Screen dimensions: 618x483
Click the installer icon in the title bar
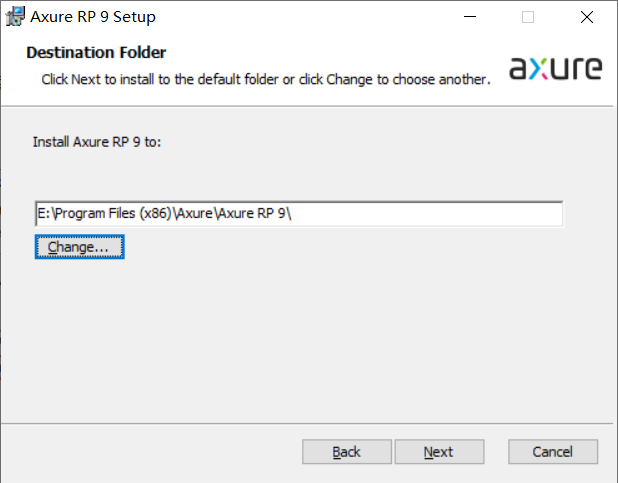15,17
